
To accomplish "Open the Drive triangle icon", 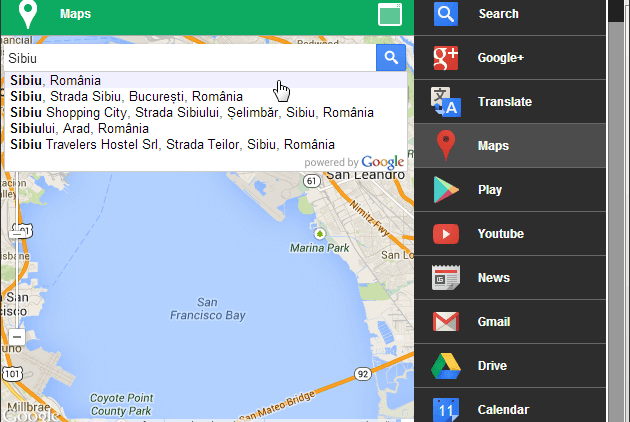I will coord(446,366).
